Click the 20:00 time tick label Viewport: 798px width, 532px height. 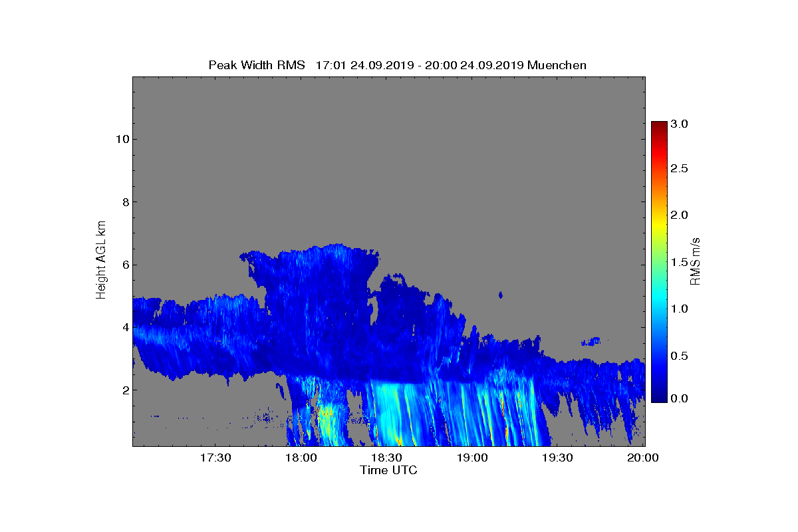tap(643, 458)
